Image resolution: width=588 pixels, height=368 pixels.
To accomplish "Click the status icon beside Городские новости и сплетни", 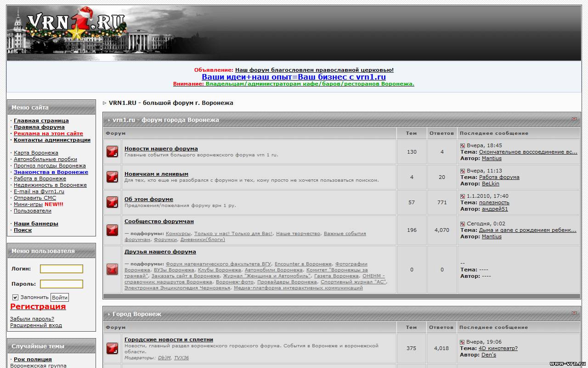I will pyautogui.click(x=112, y=348).
